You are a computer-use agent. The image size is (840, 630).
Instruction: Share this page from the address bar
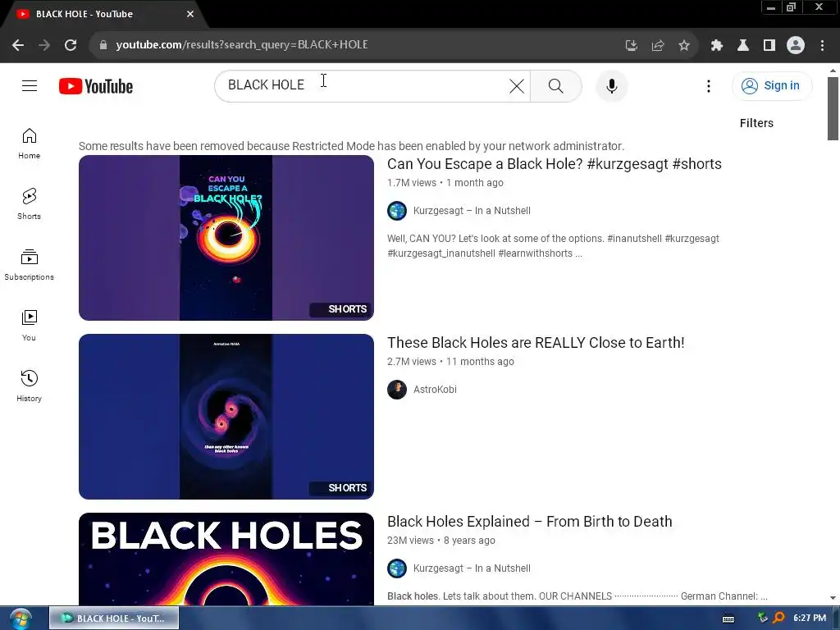(658, 46)
